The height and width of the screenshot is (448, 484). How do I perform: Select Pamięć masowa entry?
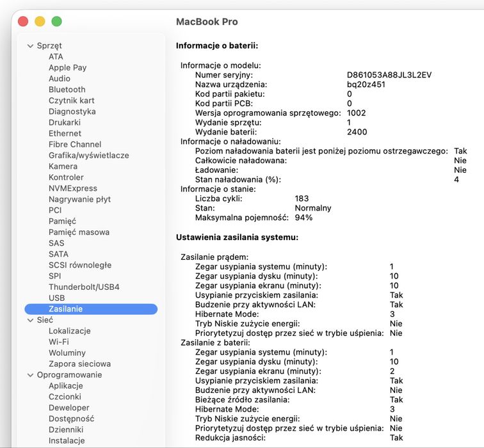pyautogui.click(x=79, y=232)
